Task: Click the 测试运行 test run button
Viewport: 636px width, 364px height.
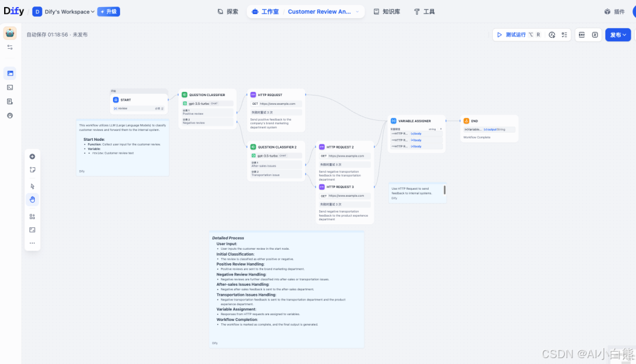Action: point(512,35)
